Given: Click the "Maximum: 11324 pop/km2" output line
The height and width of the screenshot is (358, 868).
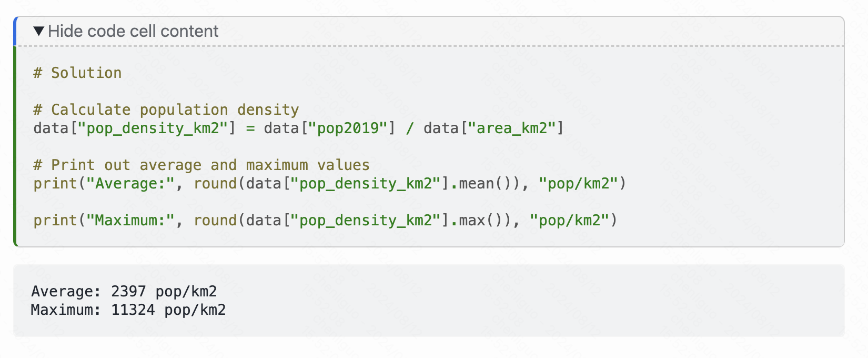Looking at the screenshot, I should (128, 310).
